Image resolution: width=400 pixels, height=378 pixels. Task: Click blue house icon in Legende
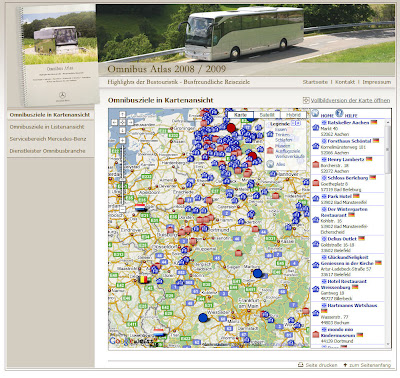tap(270, 134)
